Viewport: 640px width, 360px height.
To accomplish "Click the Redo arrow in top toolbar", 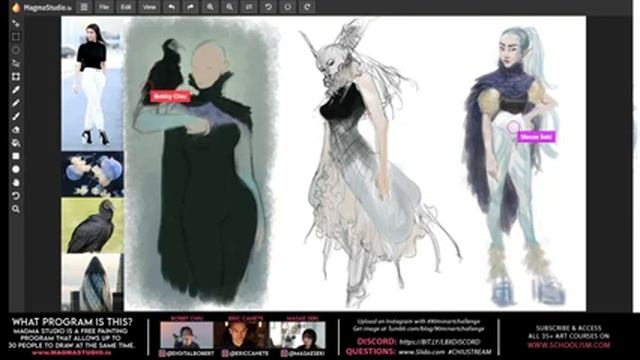I will tap(191, 7).
